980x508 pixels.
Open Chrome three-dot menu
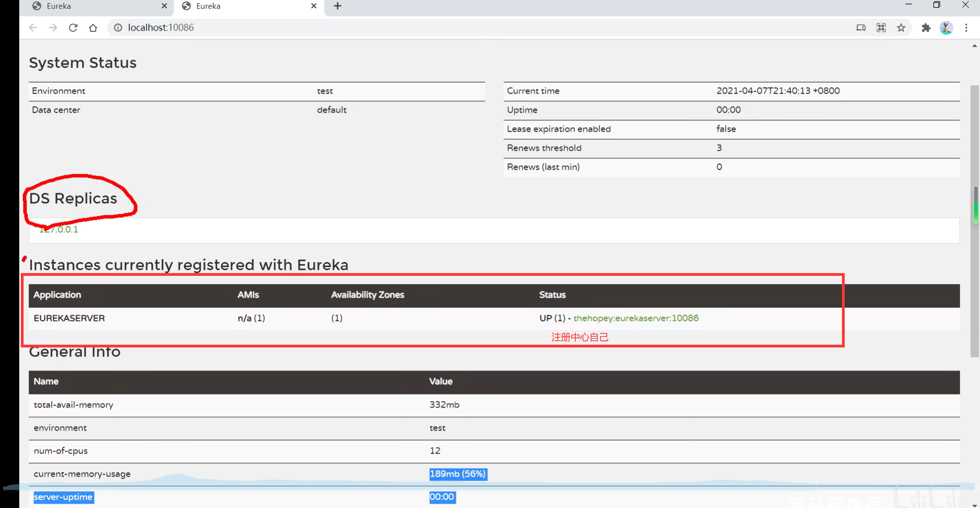coord(966,28)
